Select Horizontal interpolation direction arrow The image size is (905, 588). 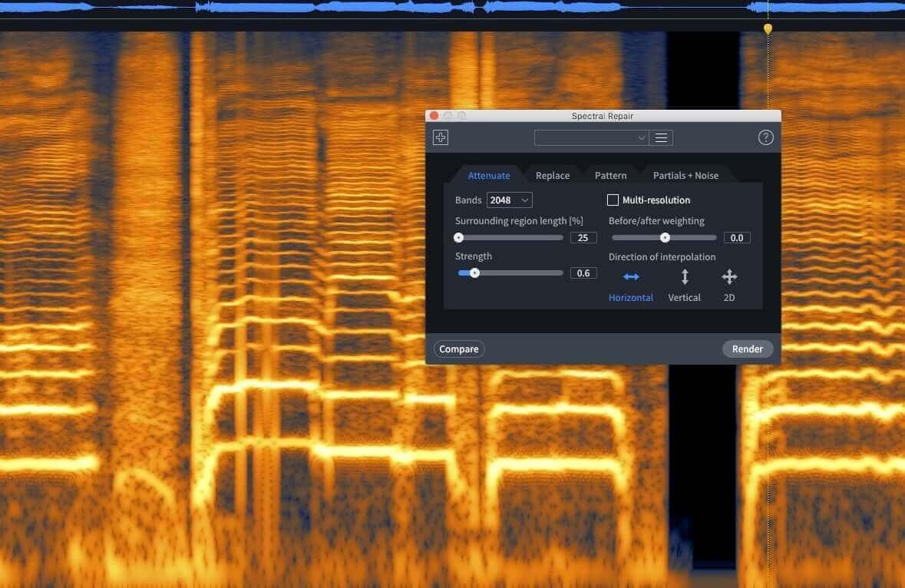click(631, 277)
